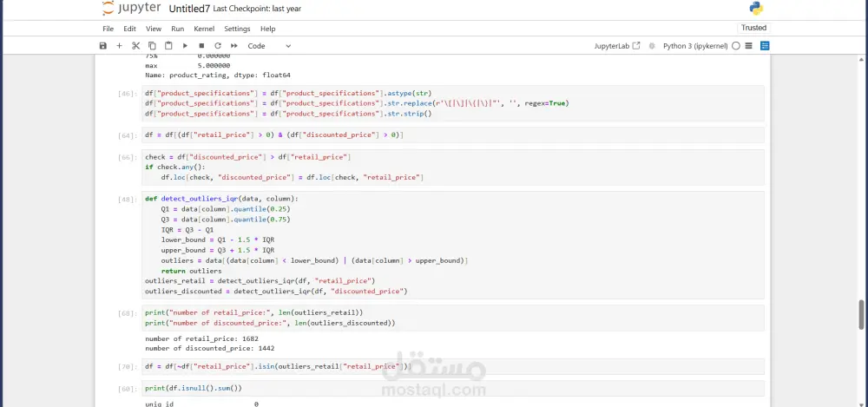The image size is (868, 407).
Task: Select cell [70] with isin outliers_retail filter
Action: tap(453, 366)
